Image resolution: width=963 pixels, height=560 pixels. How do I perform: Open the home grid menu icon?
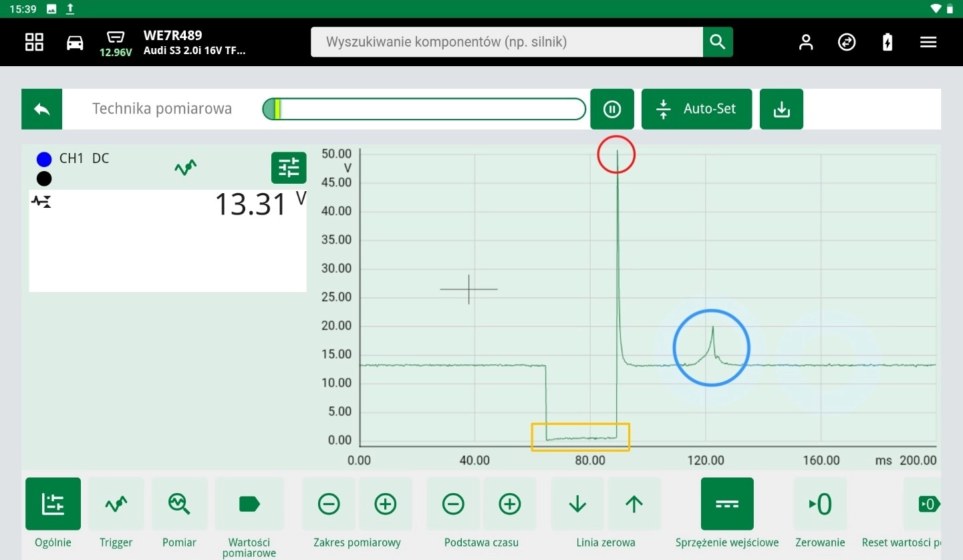pyautogui.click(x=34, y=42)
